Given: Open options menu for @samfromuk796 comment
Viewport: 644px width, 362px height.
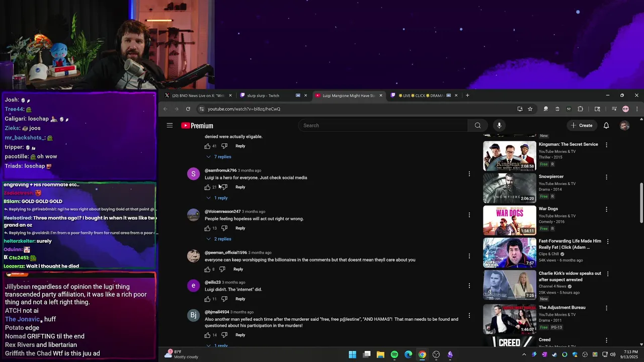Looking at the screenshot, I should click(469, 174).
